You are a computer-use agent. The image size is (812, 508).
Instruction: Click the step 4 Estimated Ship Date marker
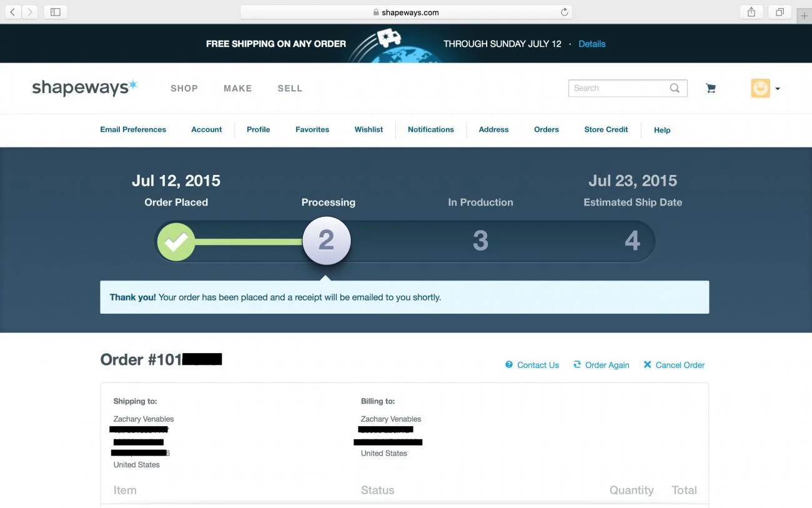tap(632, 241)
